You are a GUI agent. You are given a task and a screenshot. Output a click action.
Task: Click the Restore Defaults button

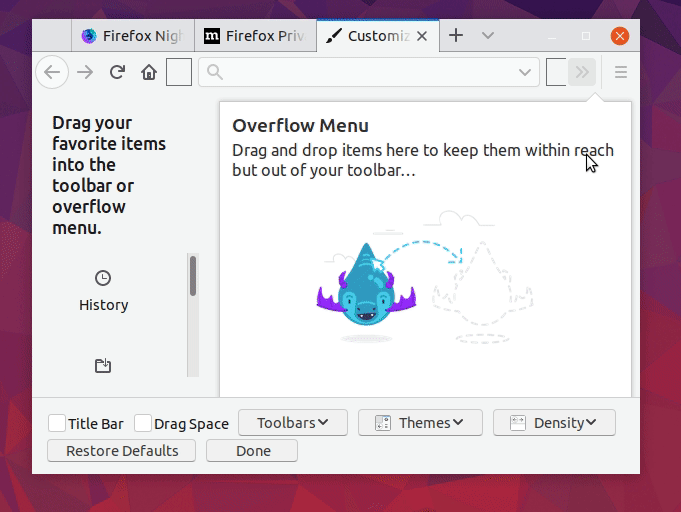coord(122,451)
